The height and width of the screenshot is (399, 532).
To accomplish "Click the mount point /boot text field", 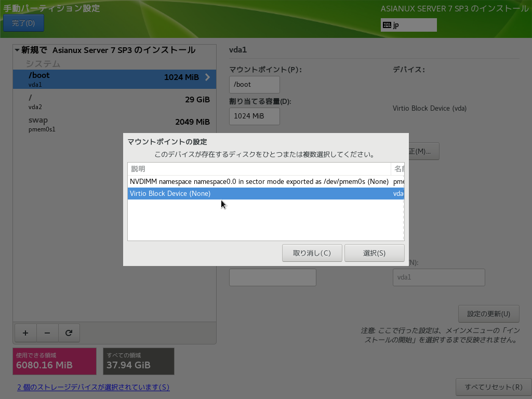I will tap(254, 85).
